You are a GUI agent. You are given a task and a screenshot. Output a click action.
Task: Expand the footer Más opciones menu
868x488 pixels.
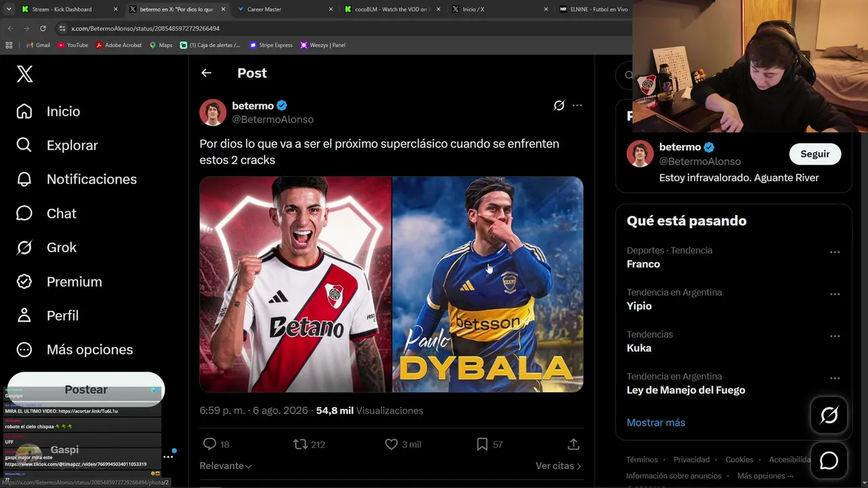pos(766,476)
